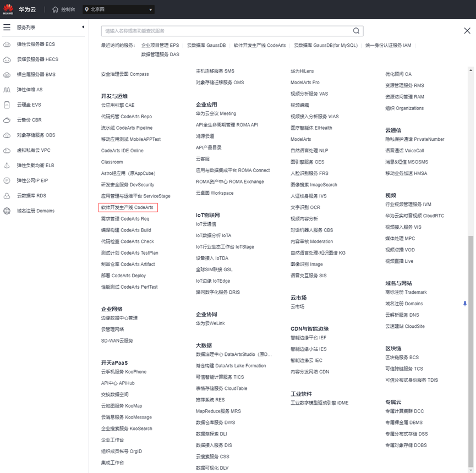Click the Auto Scaling AS icon

[x=7, y=90]
